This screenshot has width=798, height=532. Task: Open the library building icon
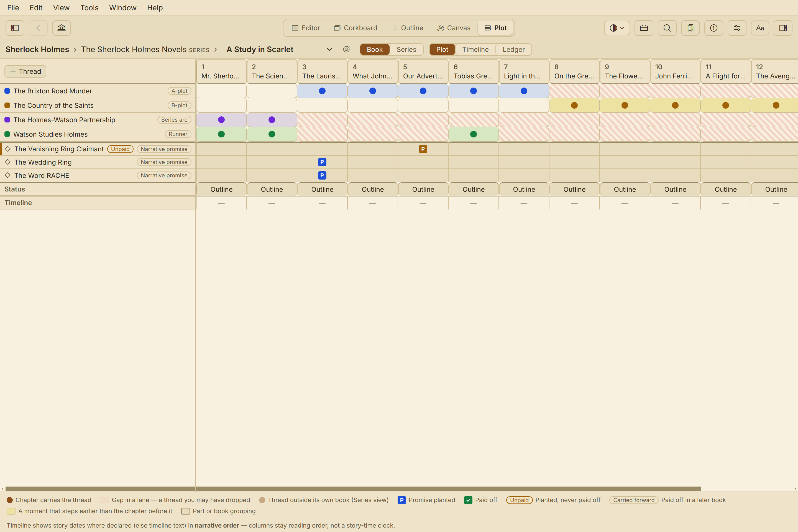pyautogui.click(x=62, y=28)
